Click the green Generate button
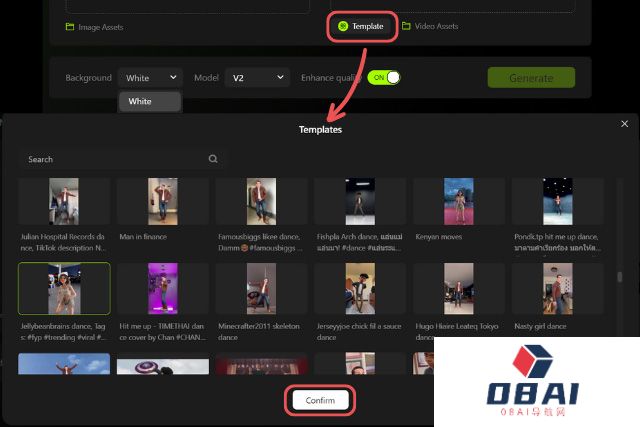The image size is (640, 427). (531, 78)
